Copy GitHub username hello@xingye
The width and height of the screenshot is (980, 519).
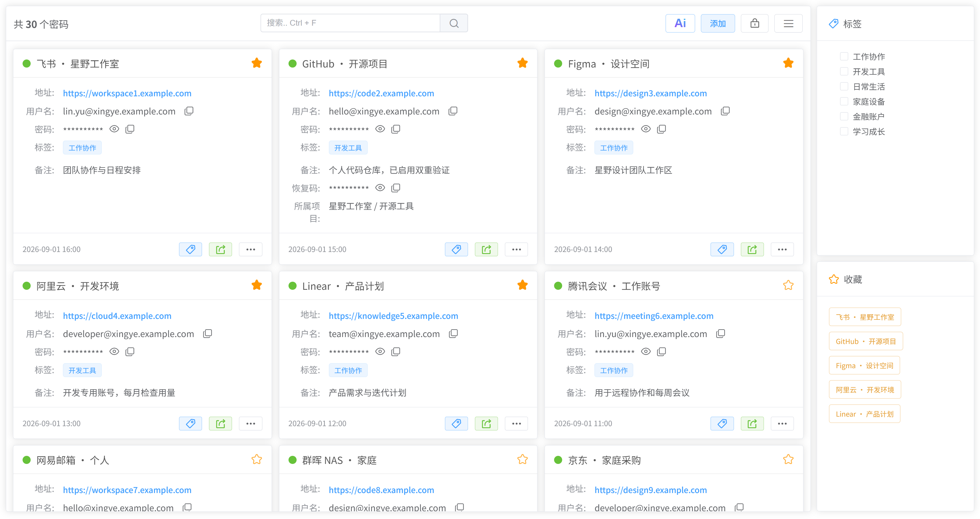(x=453, y=111)
